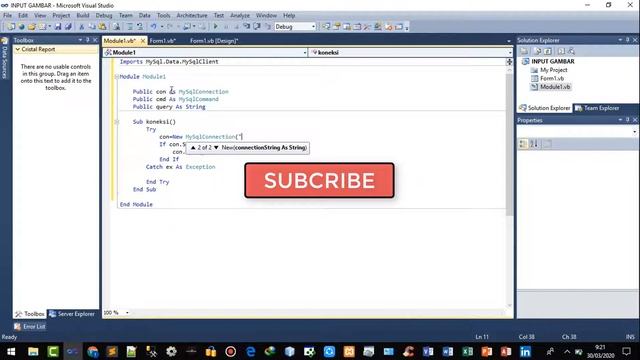Click the Solution Explorer Properties toolbar icon
640x360 pixels.
[524, 51]
